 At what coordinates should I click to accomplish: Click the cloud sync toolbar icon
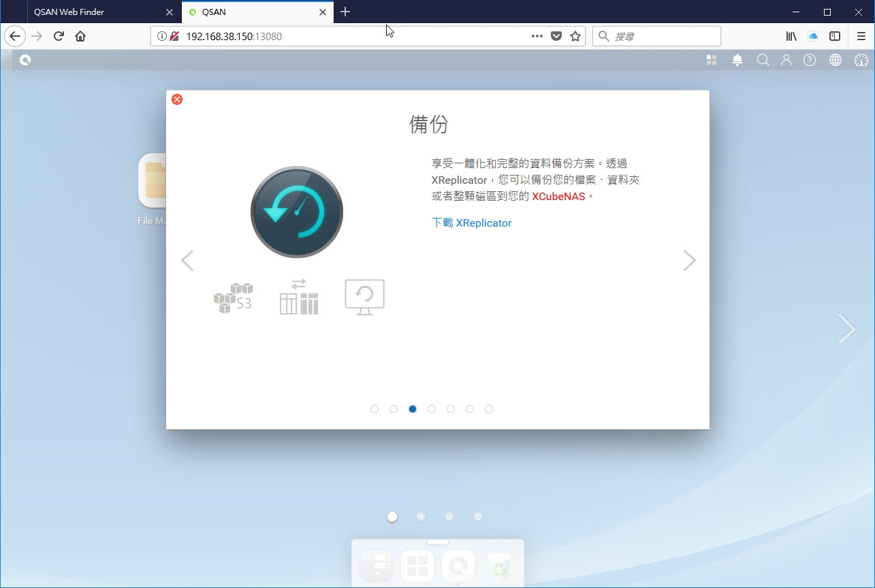(813, 36)
